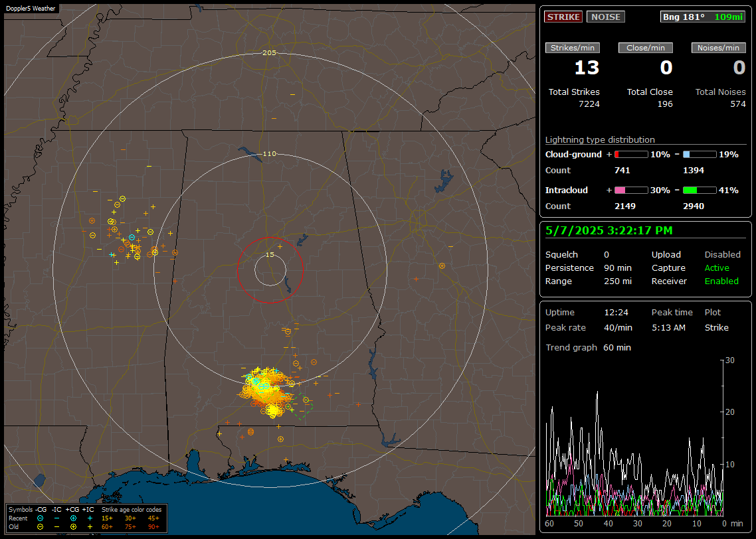This screenshot has width=756, height=539.
Task: Click the Old -CG yellow symbol in legend
Action: point(41,527)
